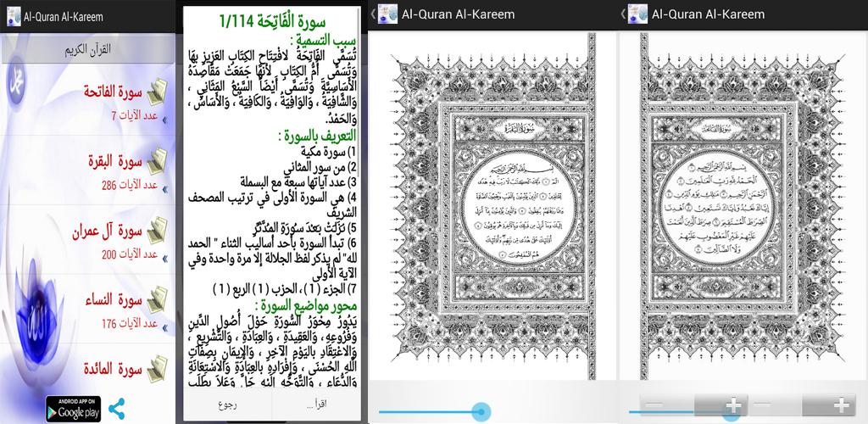Click the green heading محور مواضيع السورة
Image resolution: width=868 pixels, height=424 pixels.
305,305
